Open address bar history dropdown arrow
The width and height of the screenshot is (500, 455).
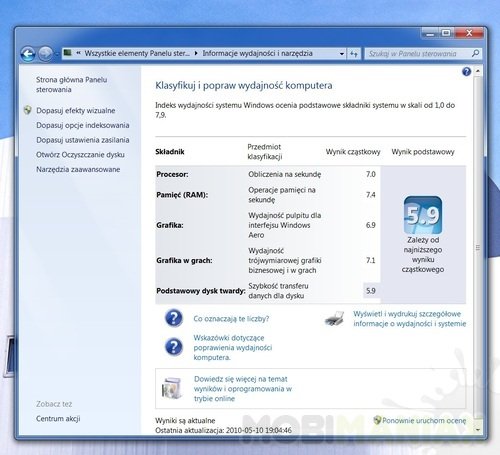tap(342, 54)
